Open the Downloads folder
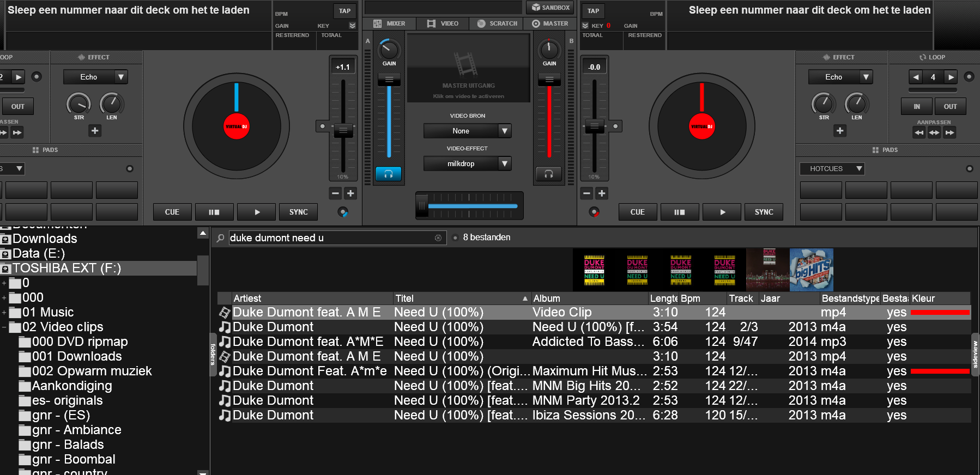 (x=45, y=239)
